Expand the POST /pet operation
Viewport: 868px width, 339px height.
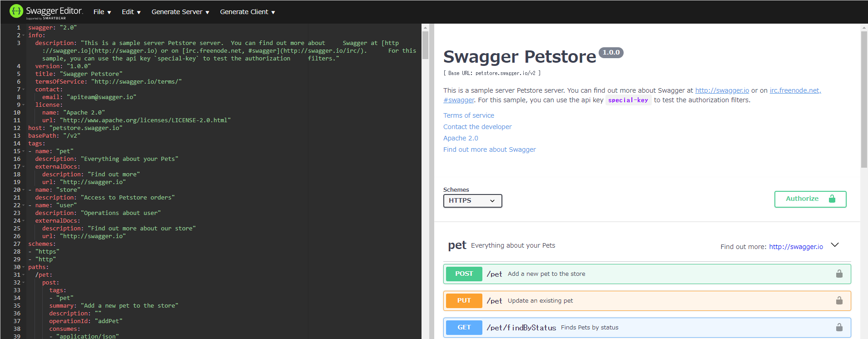pos(647,274)
